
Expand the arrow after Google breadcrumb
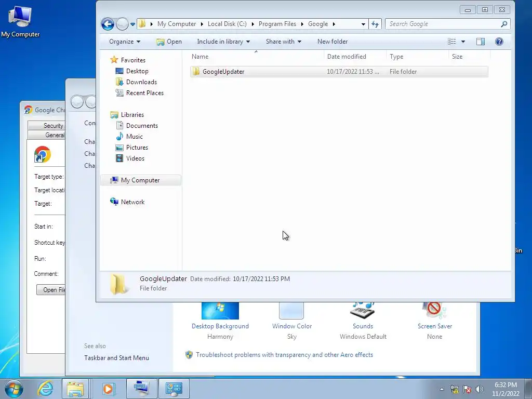click(334, 24)
